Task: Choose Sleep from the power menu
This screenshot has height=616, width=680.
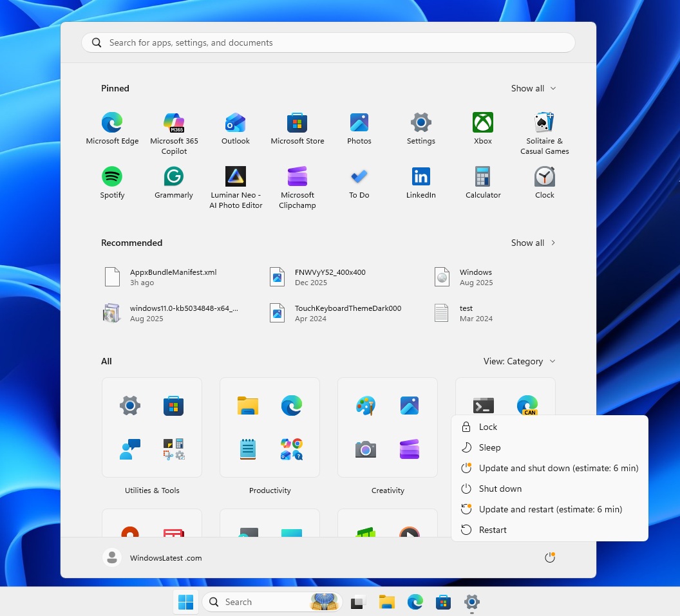Action: [x=489, y=447]
